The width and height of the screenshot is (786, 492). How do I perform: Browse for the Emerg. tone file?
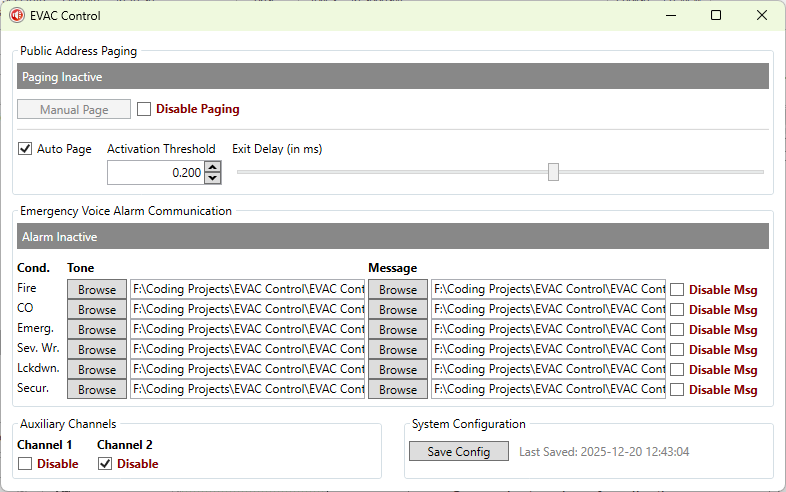[97, 330]
